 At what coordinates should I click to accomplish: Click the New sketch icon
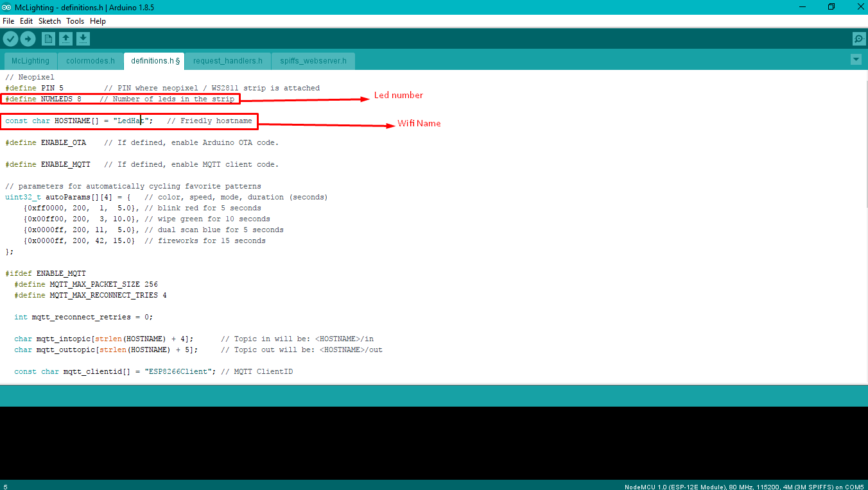(48, 38)
